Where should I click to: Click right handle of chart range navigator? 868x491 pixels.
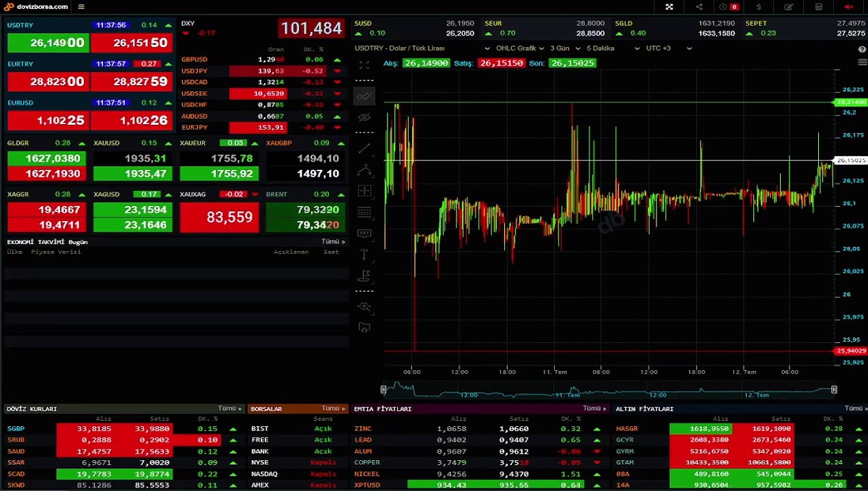tap(834, 389)
